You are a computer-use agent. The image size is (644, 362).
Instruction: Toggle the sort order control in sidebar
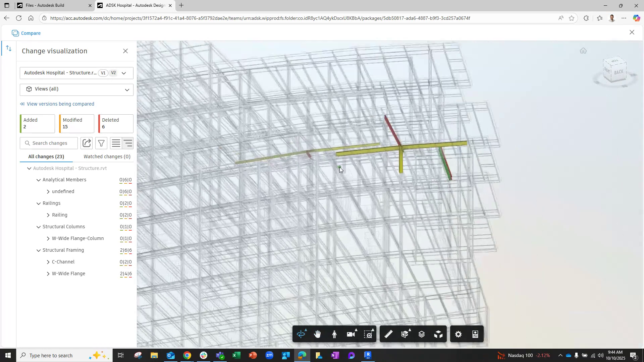click(9, 48)
